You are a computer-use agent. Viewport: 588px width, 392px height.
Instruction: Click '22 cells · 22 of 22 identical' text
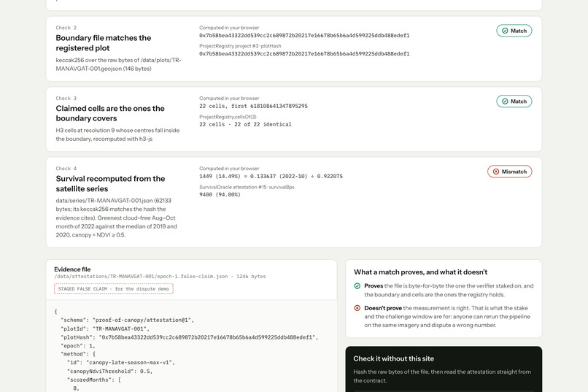coord(245,124)
